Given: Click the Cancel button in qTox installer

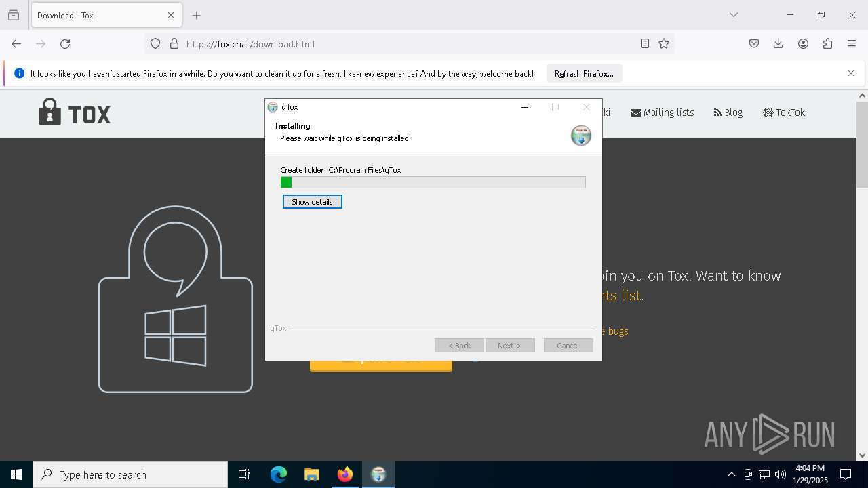Looking at the screenshot, I should pos(568,346).
